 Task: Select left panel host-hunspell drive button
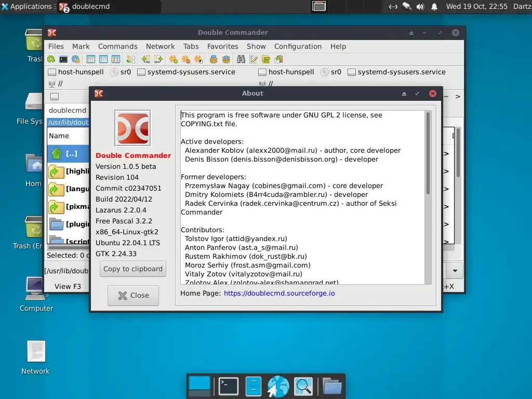[76, 72]
